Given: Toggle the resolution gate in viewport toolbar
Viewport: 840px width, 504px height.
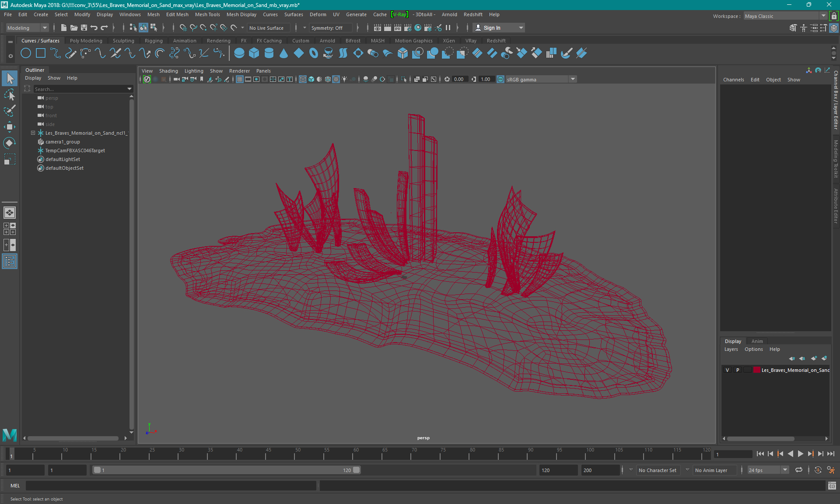Looking at the screenshot, I should 256,79.
